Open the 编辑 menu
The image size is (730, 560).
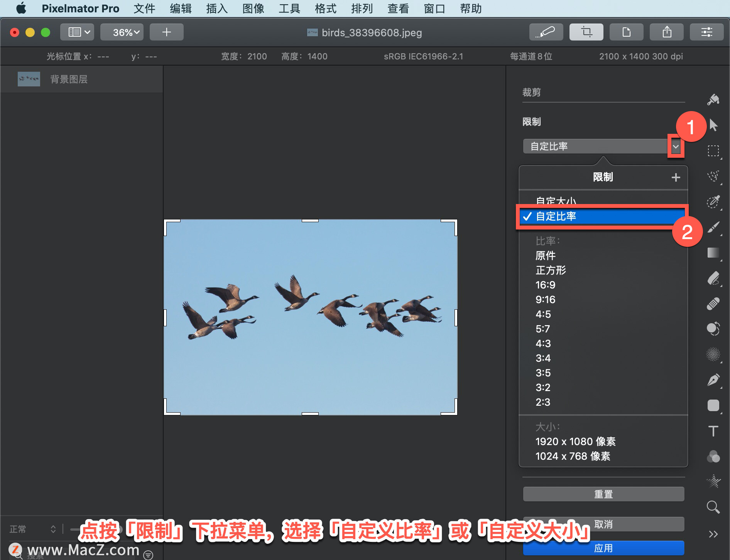point(181,8)
